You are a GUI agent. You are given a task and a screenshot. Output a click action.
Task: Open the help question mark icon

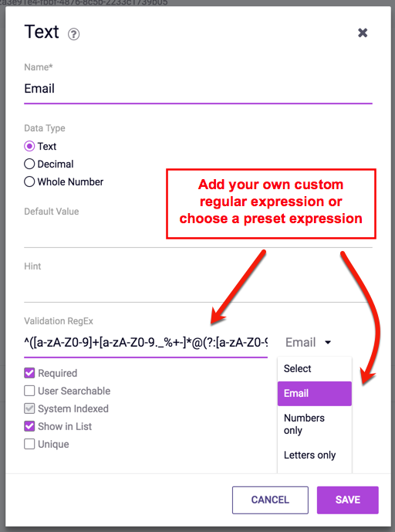tap(73, 34)
